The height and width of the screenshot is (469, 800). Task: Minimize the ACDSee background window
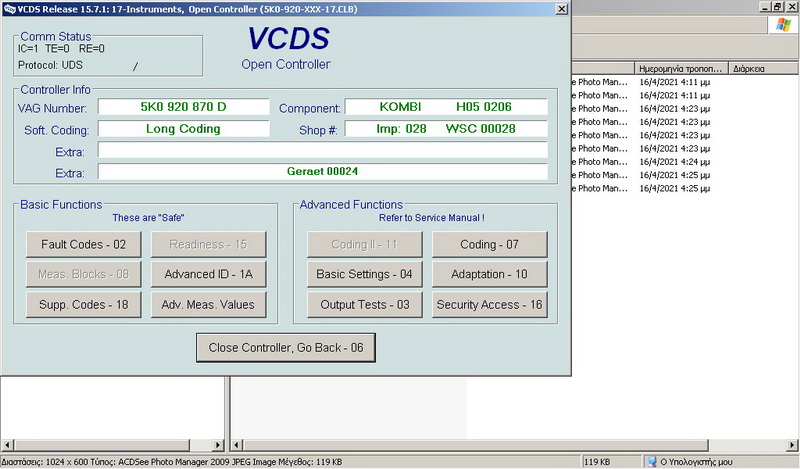tap(765, 7)
